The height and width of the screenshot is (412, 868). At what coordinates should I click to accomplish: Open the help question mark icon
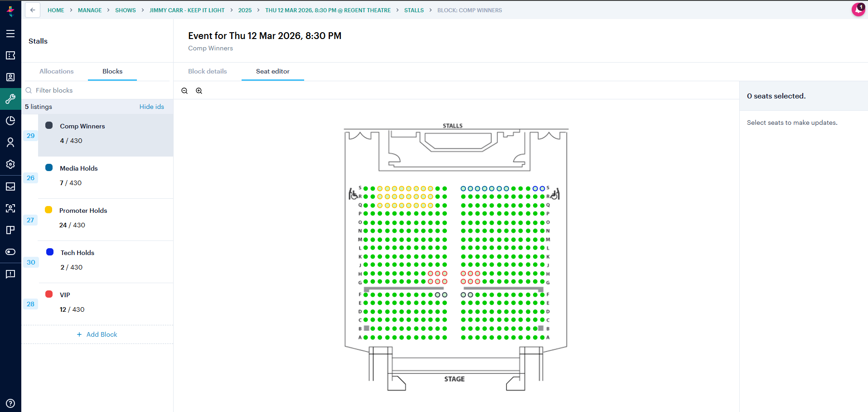pos(10,403)
